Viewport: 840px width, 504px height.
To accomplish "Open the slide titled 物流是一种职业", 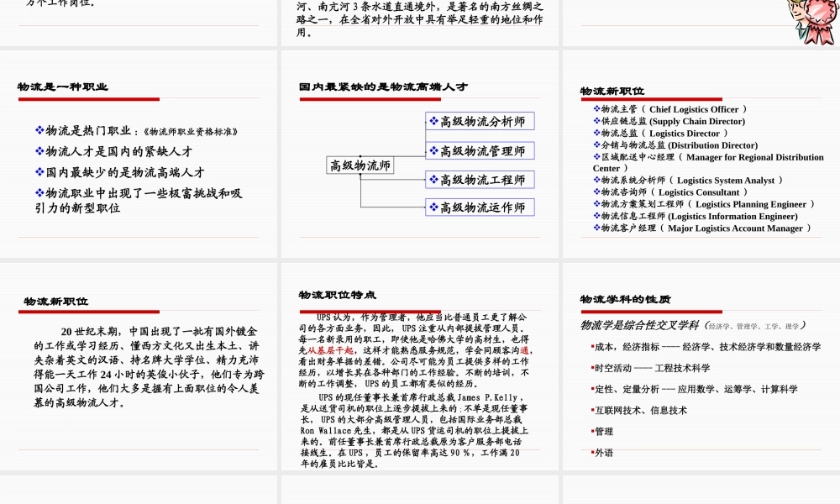I will pos(139,155).
